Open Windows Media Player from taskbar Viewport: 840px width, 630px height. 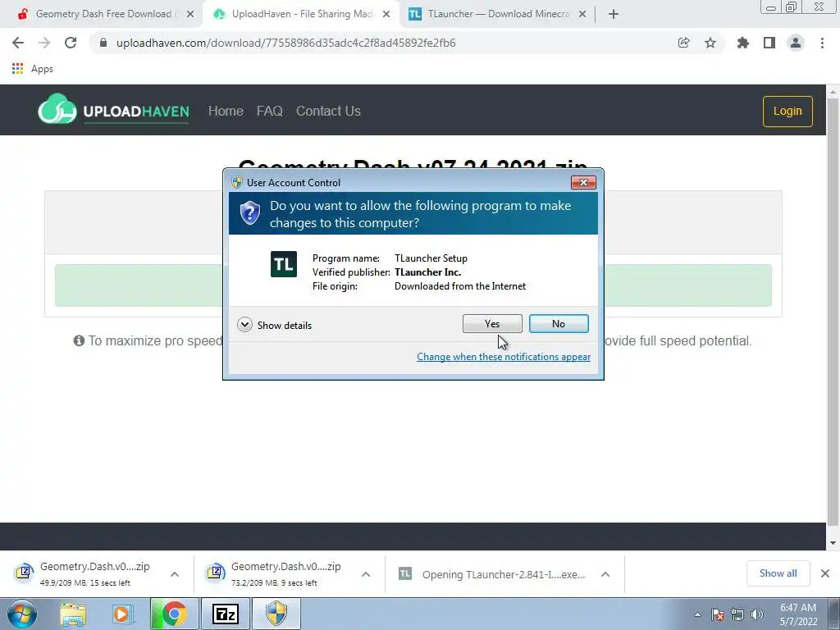click(121, 614)
